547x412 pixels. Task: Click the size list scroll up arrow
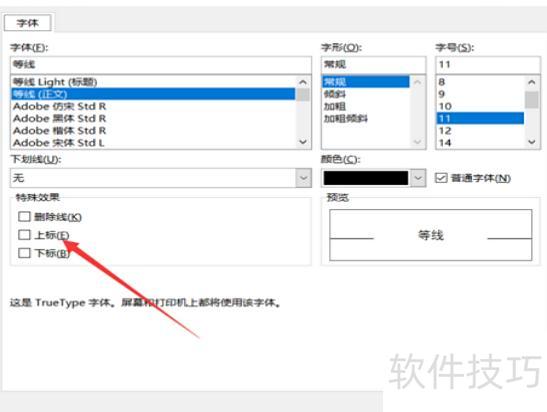[532, 82]
